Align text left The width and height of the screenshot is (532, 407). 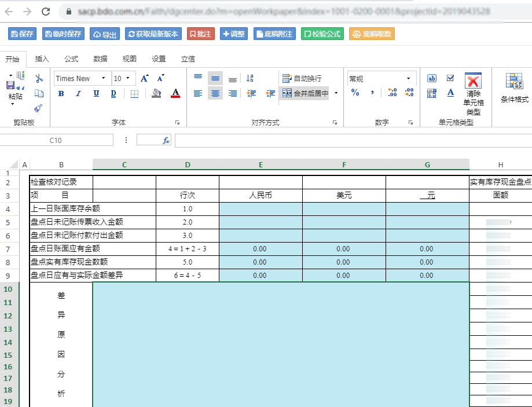tap(198, 93)
